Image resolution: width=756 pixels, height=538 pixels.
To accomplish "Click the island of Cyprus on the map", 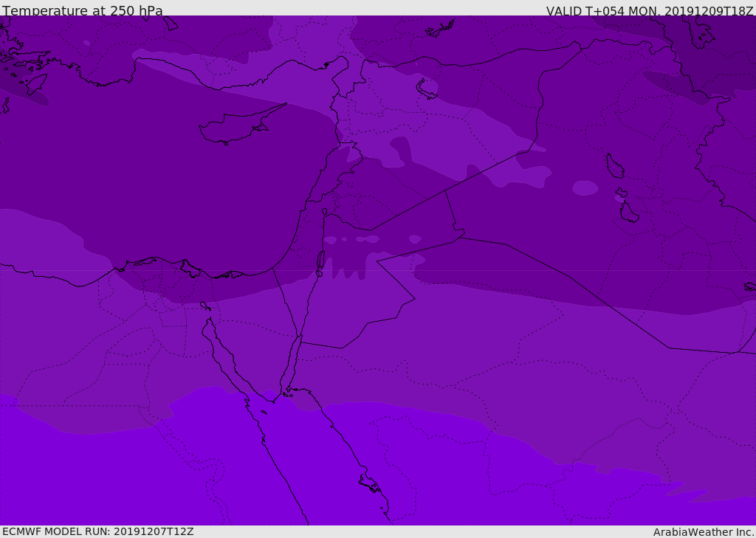I will pos(236,127).
